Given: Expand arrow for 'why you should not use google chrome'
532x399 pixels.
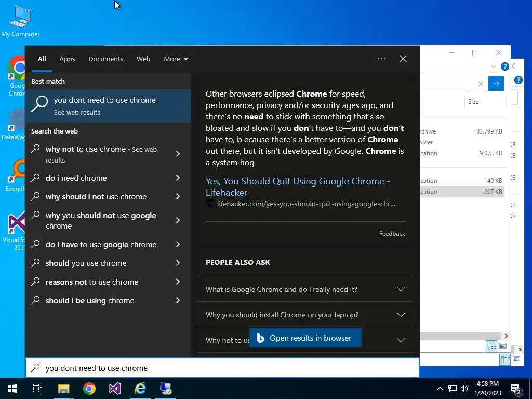Looking at the screenshot, I should tap(178, 220).
